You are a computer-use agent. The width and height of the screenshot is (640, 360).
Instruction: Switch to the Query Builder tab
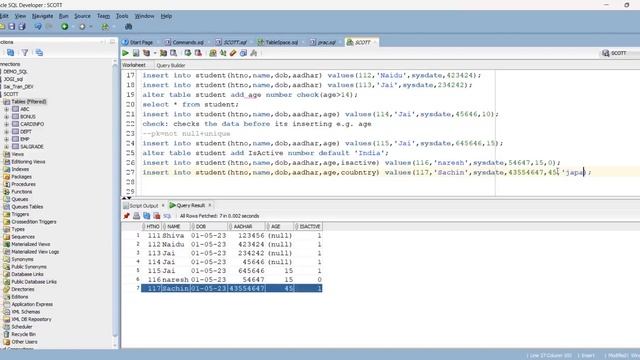tap(171, 65)
